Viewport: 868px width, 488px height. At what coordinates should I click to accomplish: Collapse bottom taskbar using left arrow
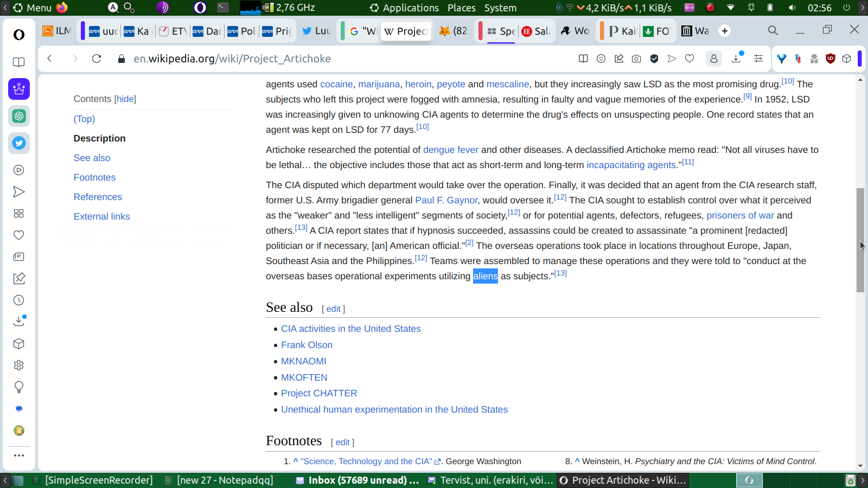point(5,480)
